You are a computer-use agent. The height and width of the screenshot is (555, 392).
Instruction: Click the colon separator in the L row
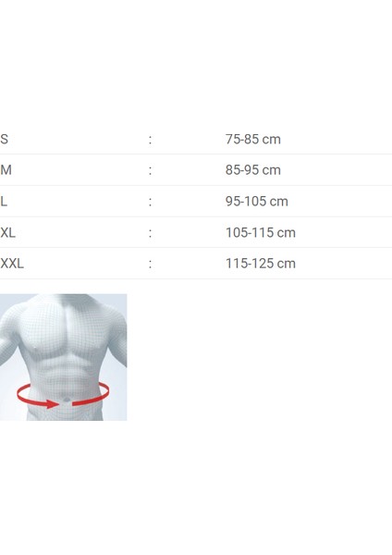point(150,202)
